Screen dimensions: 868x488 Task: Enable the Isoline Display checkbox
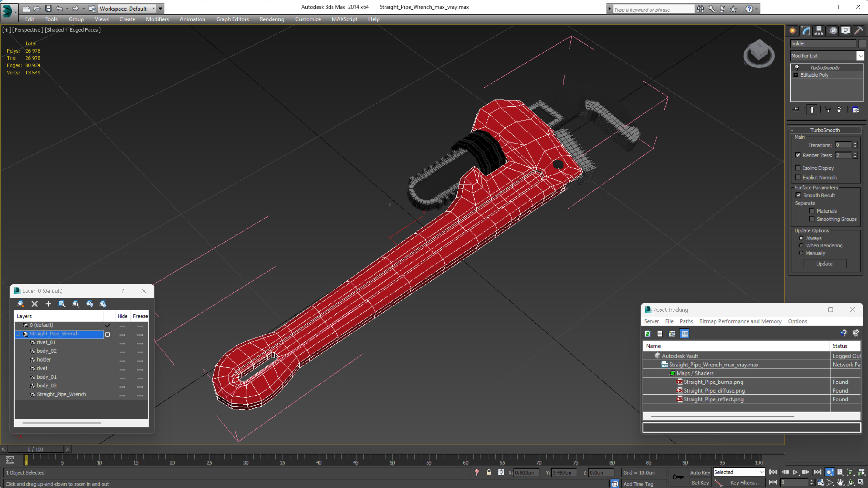pyautogui.click(x=798, y=168)
